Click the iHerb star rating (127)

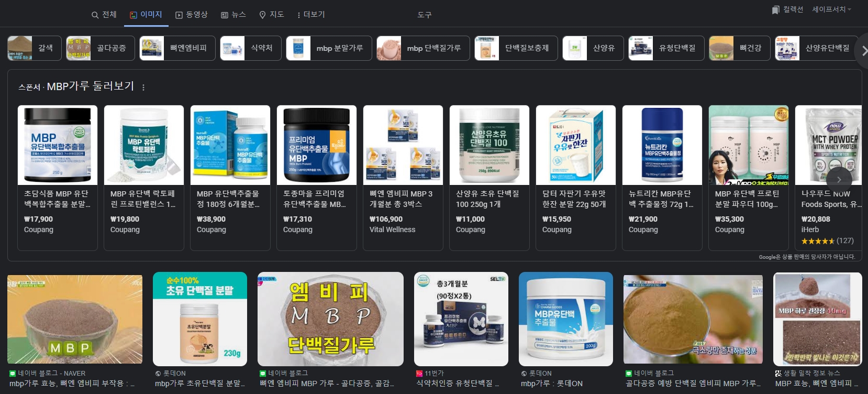coord(828,241)
